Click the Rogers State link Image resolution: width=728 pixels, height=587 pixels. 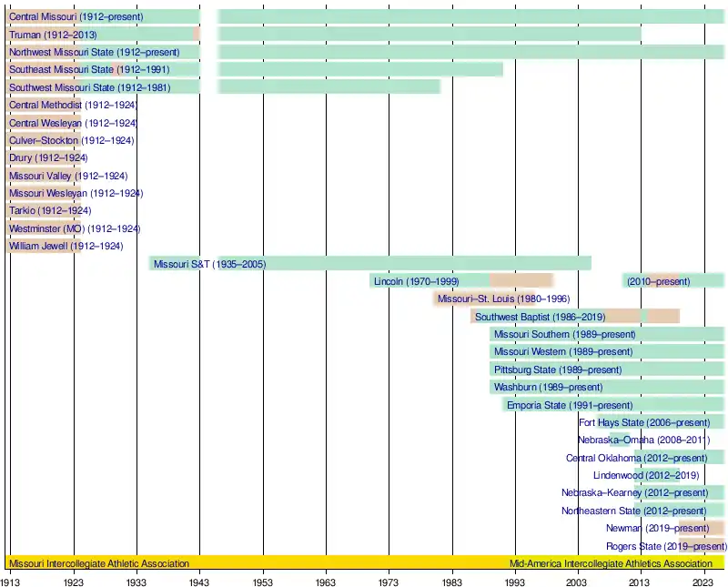click(632, 547)
